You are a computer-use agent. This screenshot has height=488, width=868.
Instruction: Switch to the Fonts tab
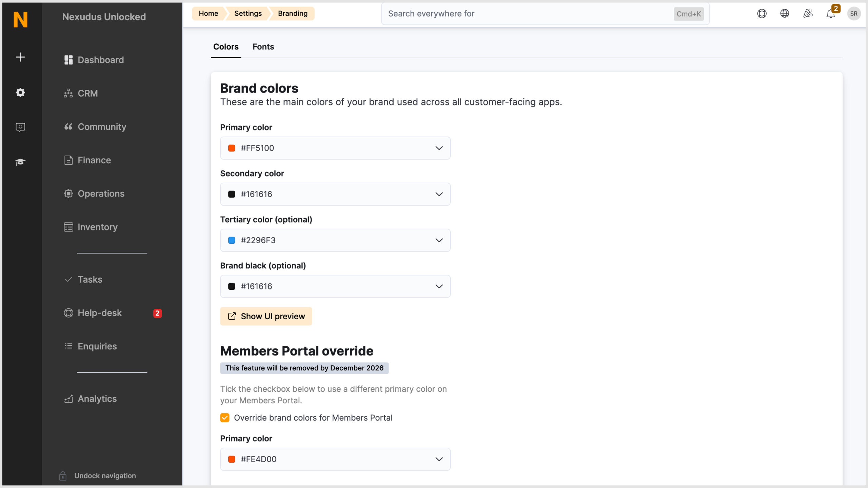(263, 47)
